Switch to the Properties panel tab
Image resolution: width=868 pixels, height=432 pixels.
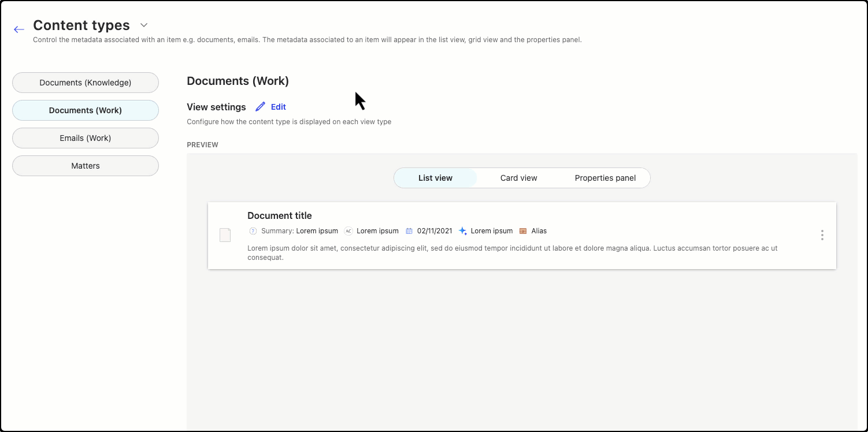[x=605, y=178]
